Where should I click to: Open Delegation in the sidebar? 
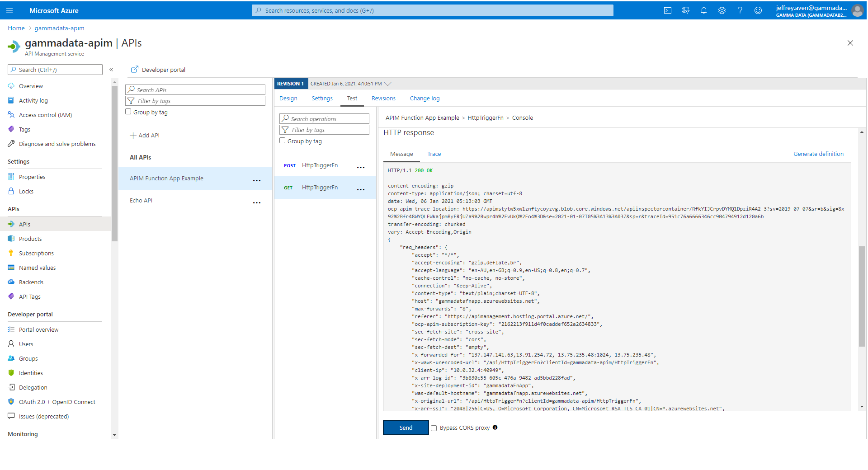[x=33, y=387]
